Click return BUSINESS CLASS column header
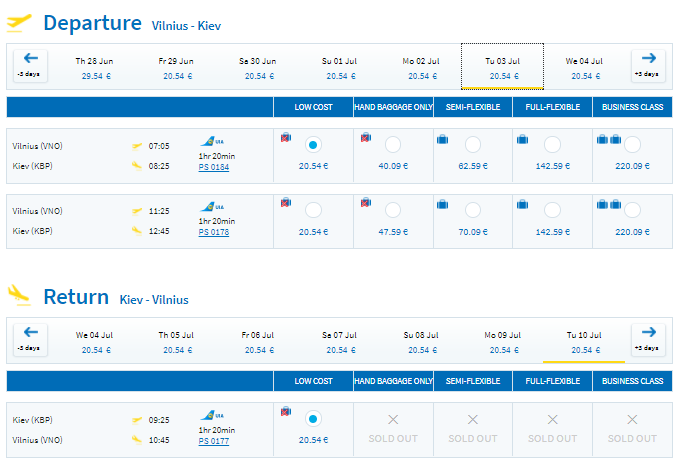 tap(632, 381)
